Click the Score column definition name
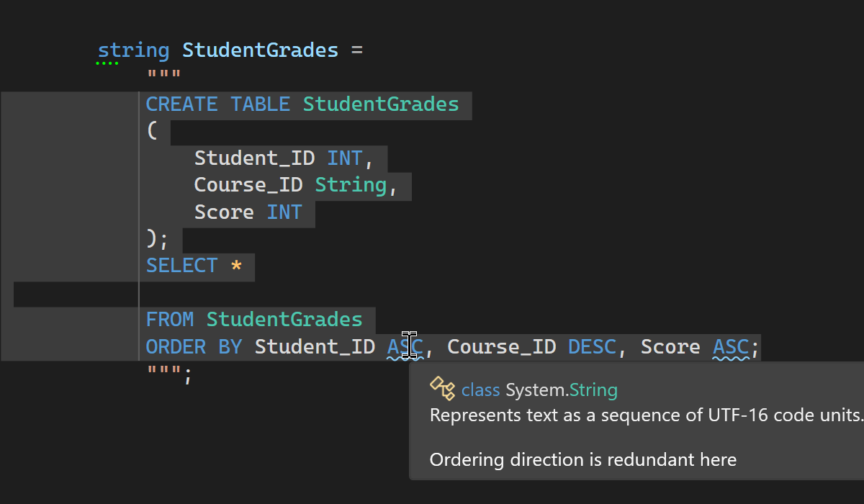Viewport: 864px width, 504px height. pos(224,212)
